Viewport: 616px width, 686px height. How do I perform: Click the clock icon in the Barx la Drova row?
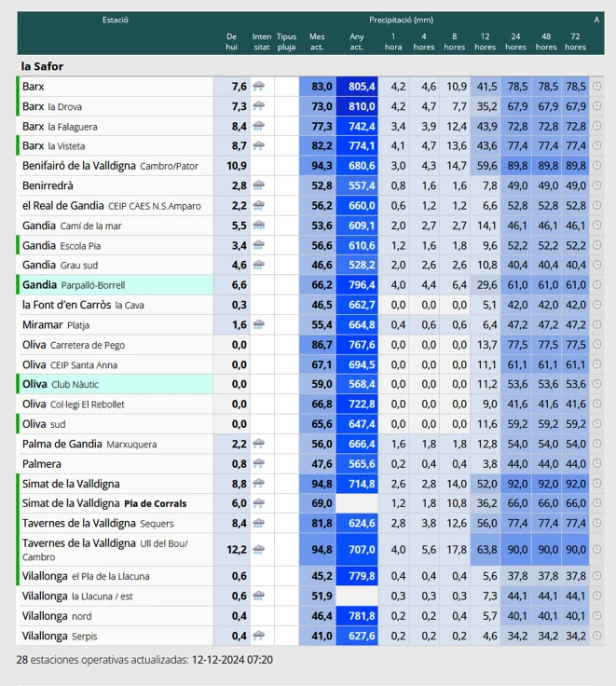tap(596, 106)
